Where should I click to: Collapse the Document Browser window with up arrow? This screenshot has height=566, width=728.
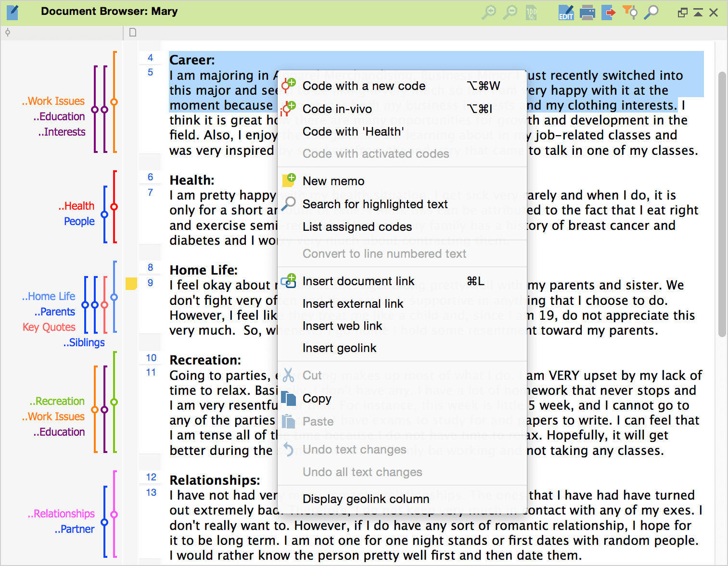tap(698, 13)
